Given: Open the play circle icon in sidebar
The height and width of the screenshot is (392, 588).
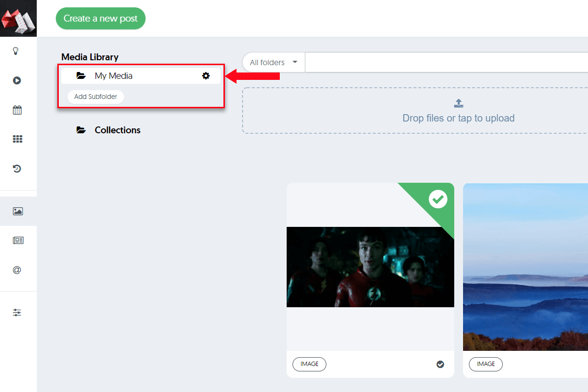Looking at the screenshot, I should coord(17,80).
